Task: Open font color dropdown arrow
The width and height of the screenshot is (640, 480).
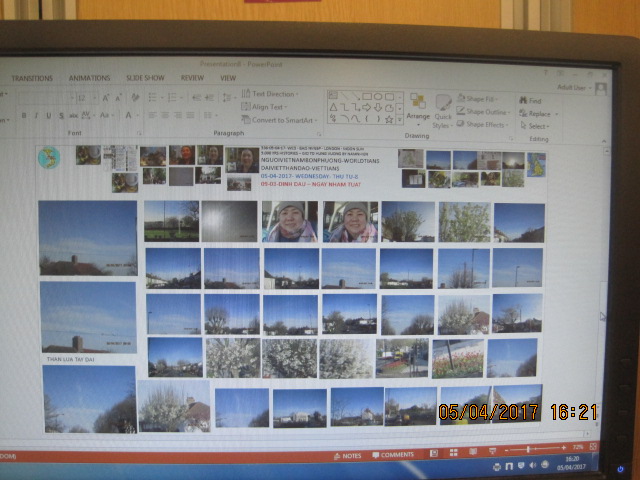Action: click(x=136, y=116)
